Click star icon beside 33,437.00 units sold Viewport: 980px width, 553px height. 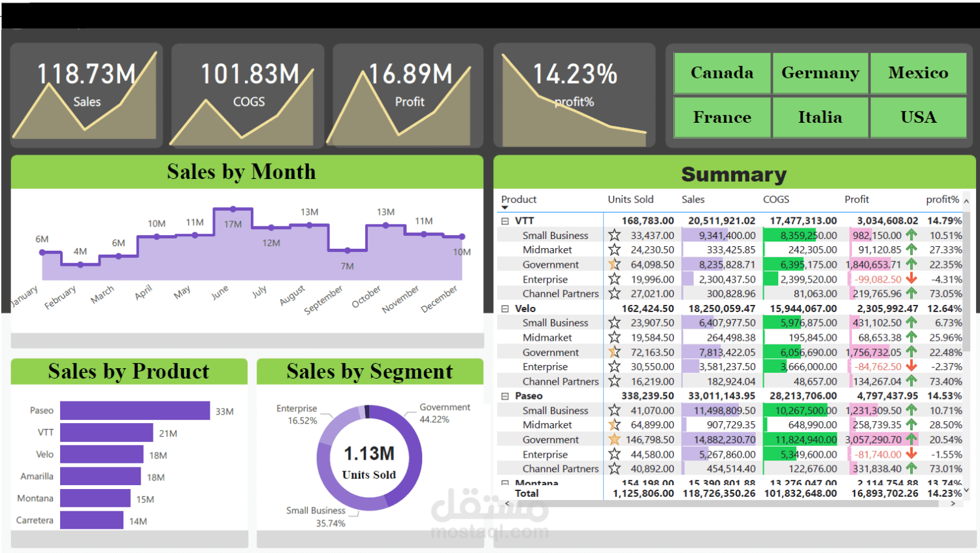point(614,235)
